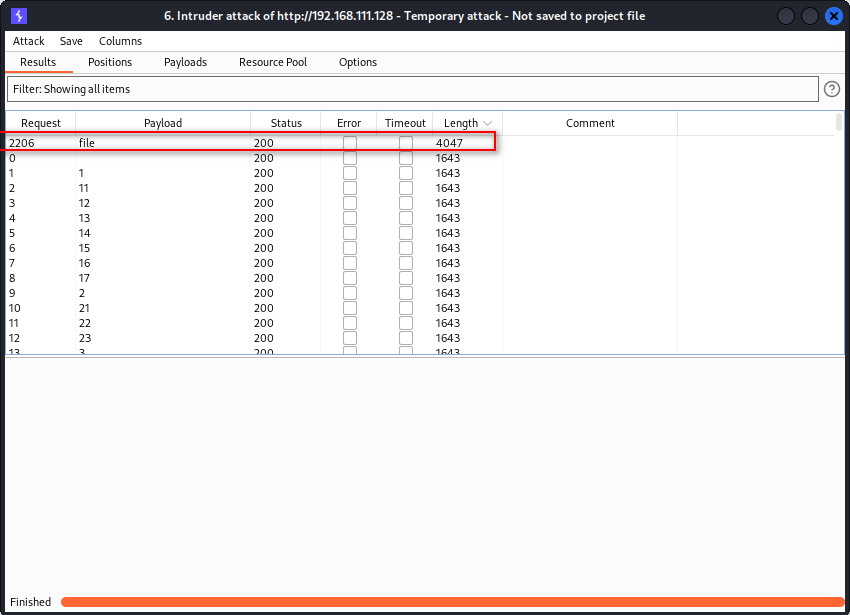Select the length value 4047

tap(449, 143)
